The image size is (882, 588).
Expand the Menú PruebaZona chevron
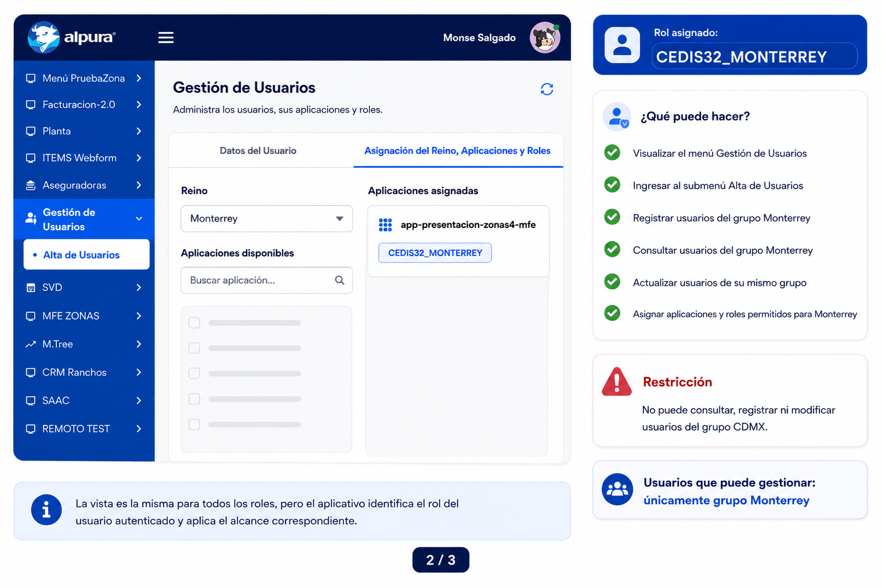pos(139,78)
